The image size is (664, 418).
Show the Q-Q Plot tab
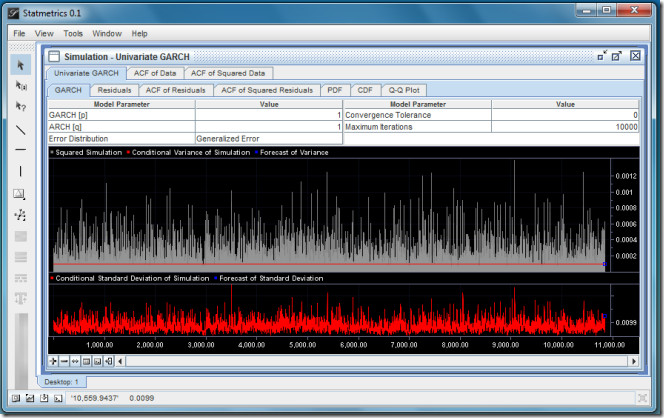point(404,90)
